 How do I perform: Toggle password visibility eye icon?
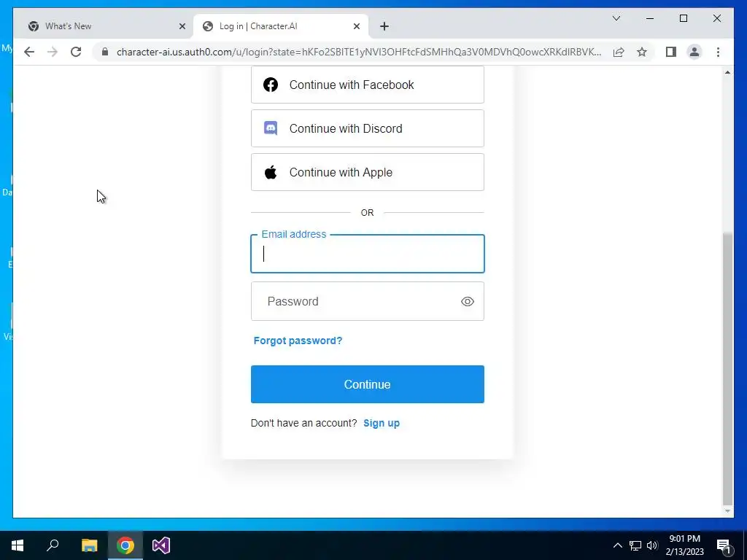pyautogui.click(x=468, y=301)
